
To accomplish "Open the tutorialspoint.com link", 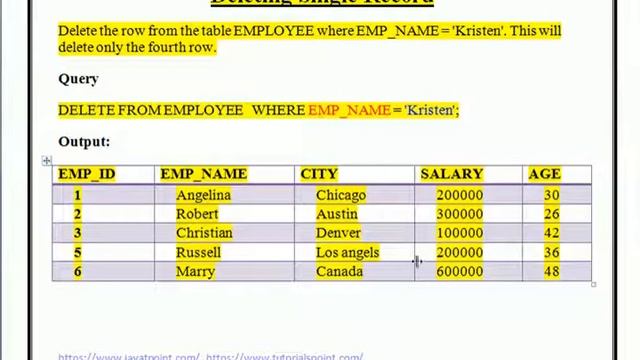I will pos(284,356).
